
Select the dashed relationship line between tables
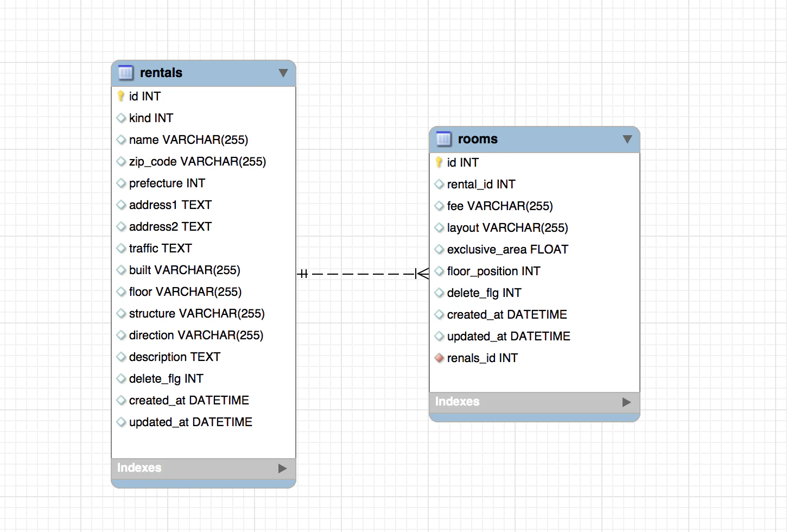click(363, 274)
